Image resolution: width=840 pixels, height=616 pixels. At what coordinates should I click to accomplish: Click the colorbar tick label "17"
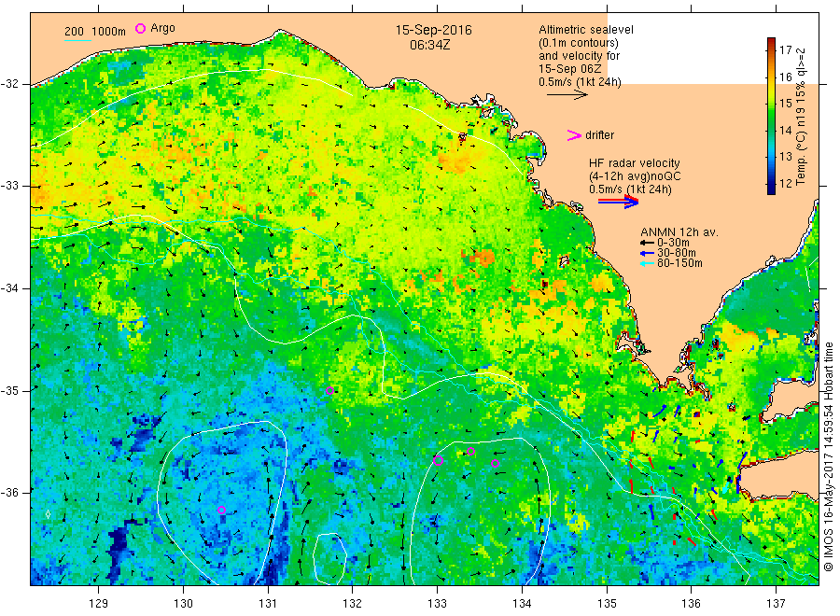pyautogui.click(x=785, y=49)
